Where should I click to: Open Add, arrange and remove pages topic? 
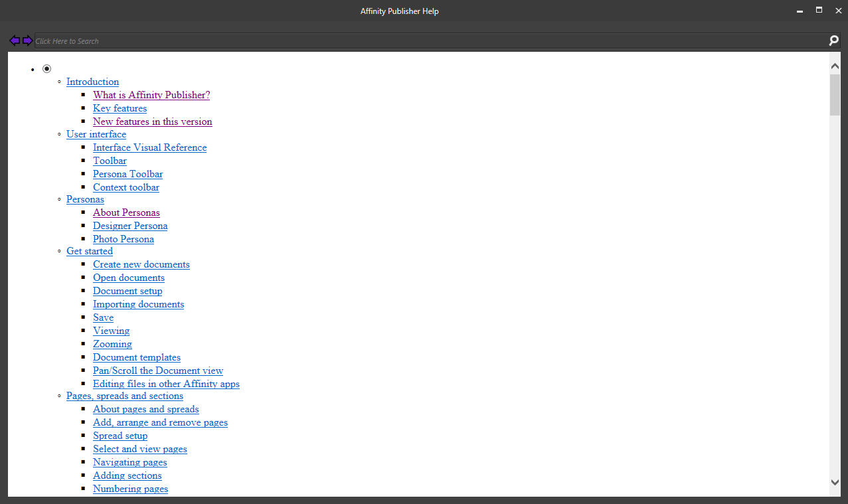160,422
